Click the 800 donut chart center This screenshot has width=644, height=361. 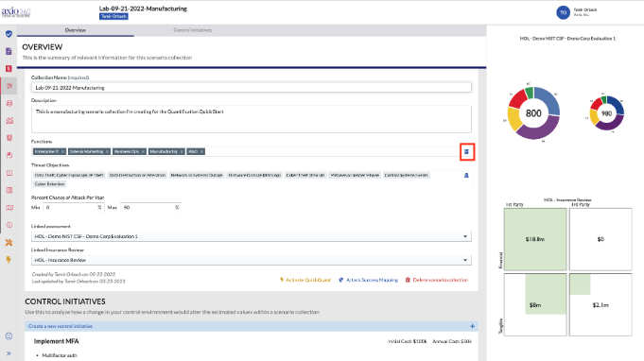tap(533, 113)
